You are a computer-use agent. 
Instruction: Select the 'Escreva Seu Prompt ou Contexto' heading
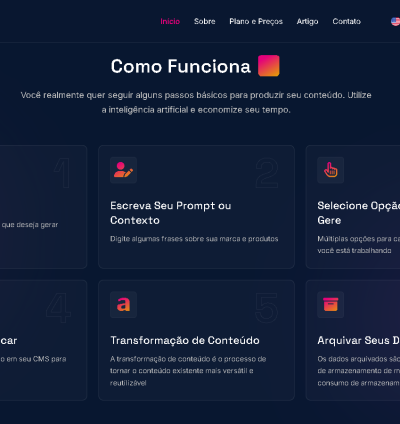[x=171, y=213]
